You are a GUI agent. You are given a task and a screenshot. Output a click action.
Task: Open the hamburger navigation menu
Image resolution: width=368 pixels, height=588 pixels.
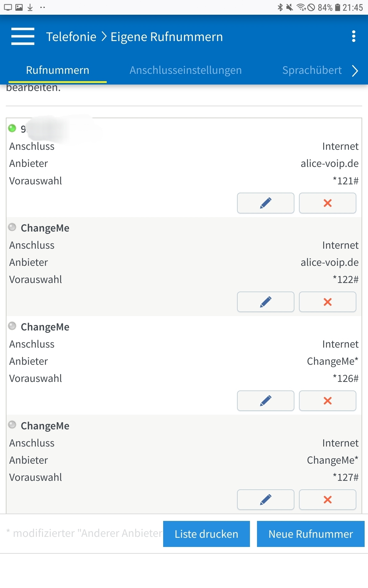pyautogui.click(x=23, y=36)
